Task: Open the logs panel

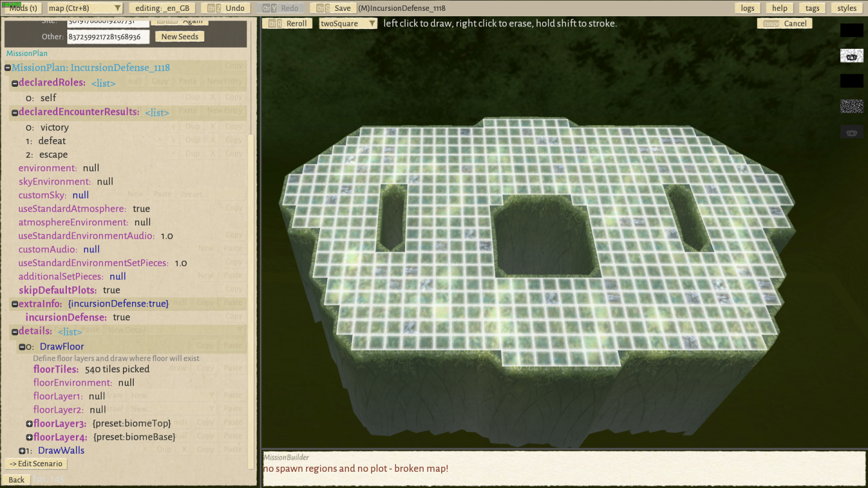Action: pos(747,8)
